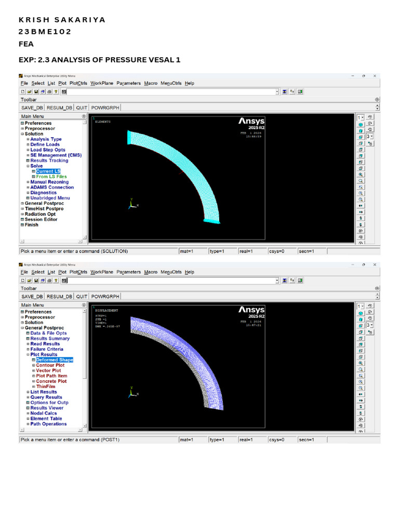Image resolution: width=399 pixels, height=532 pixels.
Task: Open rotation rate '3' dropdown in bottom window
Action: click(369, 325)
